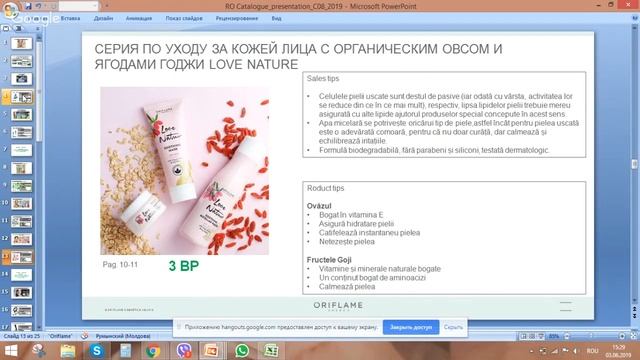Click the ORIFLAME logo in slide footer

click(x=338, y=306)
